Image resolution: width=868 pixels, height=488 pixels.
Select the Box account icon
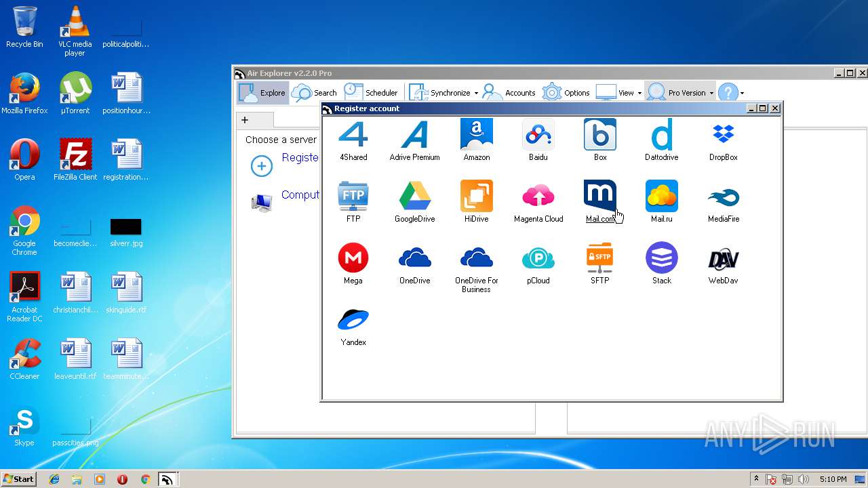(600, 140)
